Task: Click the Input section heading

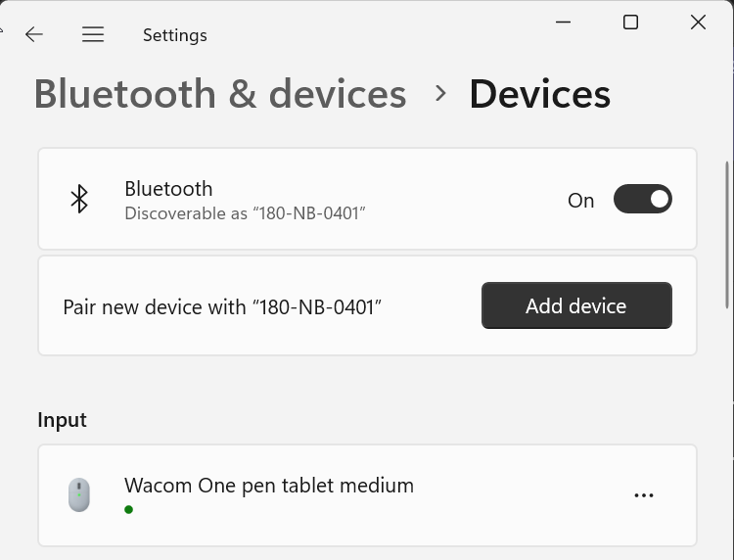Action: 62,420
